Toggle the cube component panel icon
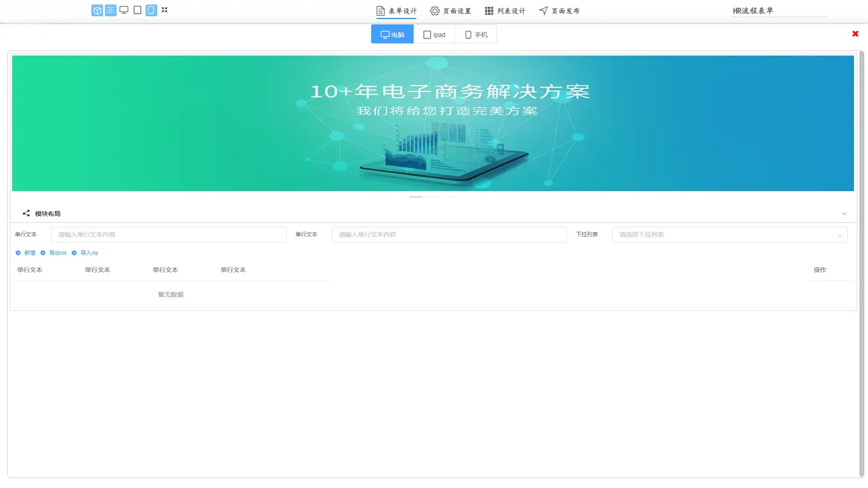 pos(97,10)
